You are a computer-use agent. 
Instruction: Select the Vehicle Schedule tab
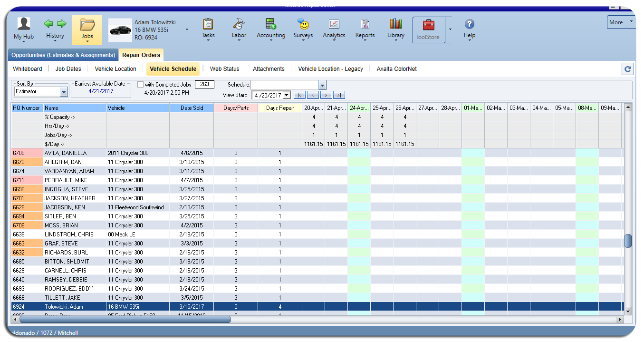click(x=173, y=69)
